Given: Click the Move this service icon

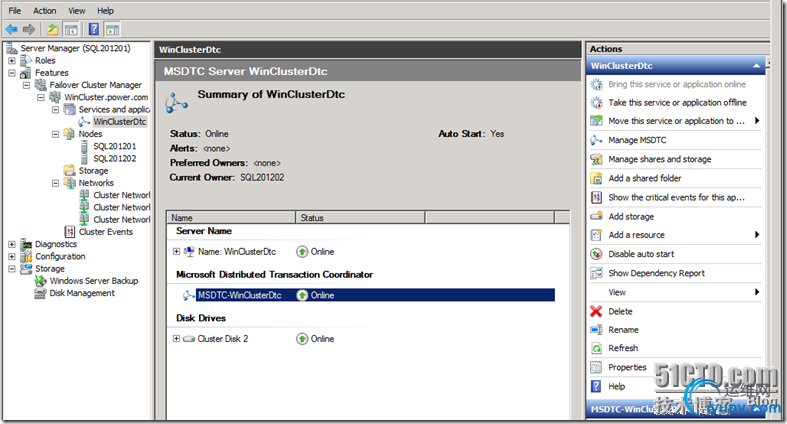Looking at the screenshot, I should pyautogui.click(x=596, y=121).
